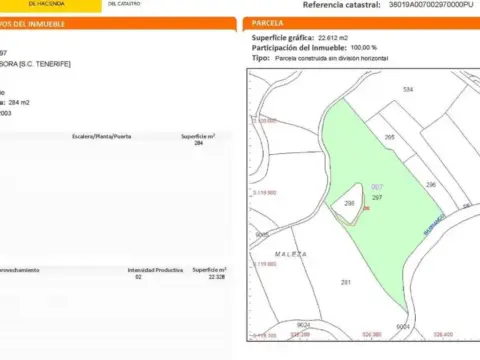Click the superficie value 22.328
Viewport: 480px width, 360px height.
(x=217, y=277)
